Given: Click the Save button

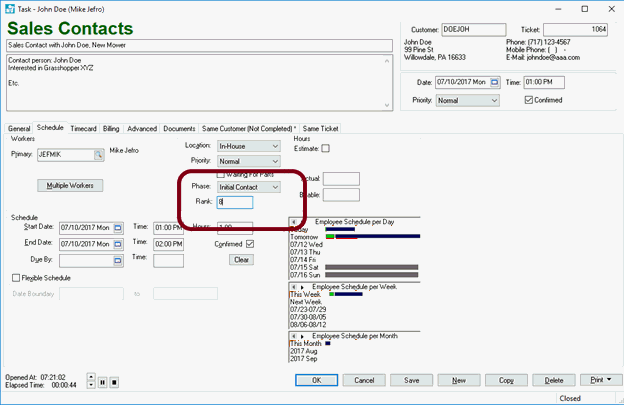Looking at the screenshot, I should 411,380.
